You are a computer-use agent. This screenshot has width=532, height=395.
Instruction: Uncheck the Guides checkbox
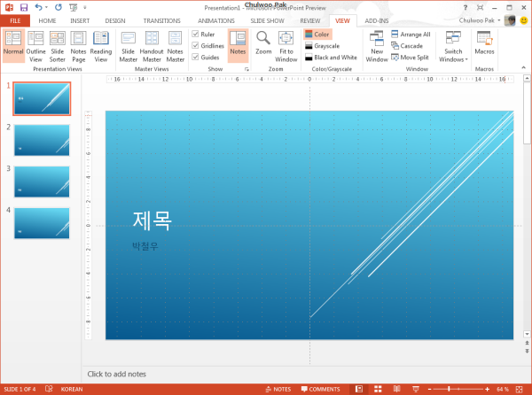pyautogui.click(x=195, y=57)
